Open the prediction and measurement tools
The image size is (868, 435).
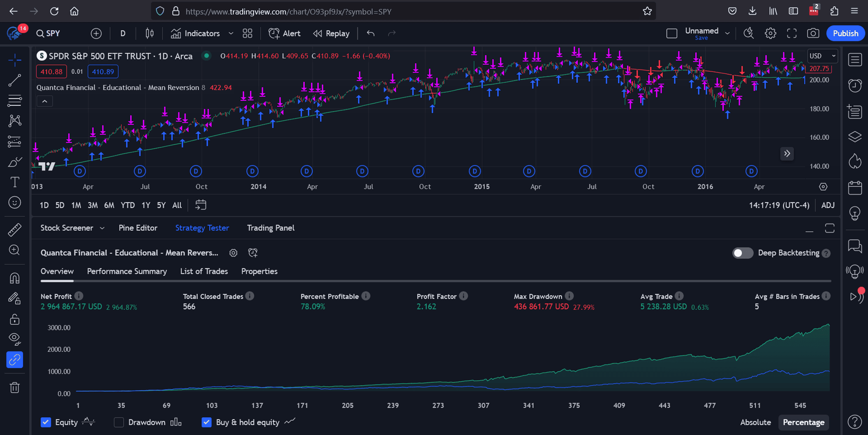pos(15,142)
